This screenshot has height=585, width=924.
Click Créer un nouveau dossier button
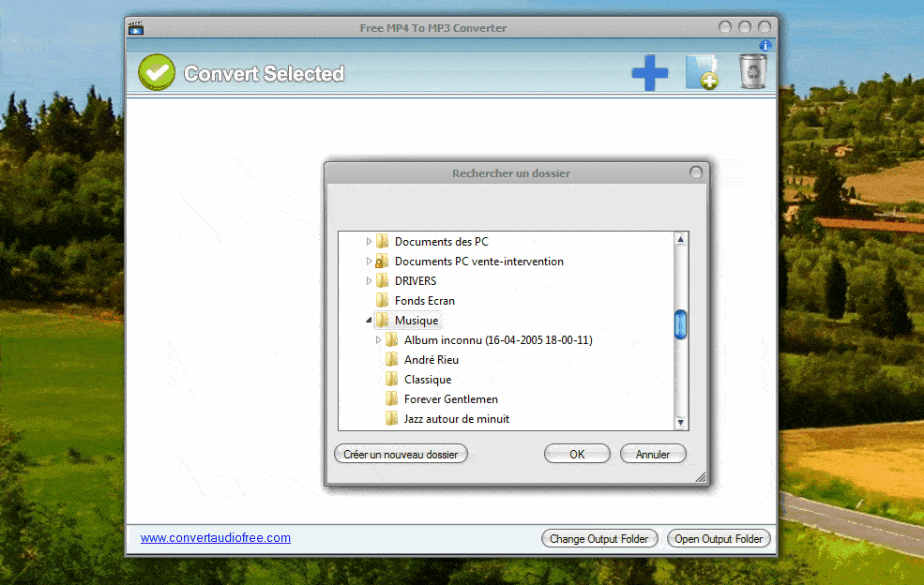[401, 454]
